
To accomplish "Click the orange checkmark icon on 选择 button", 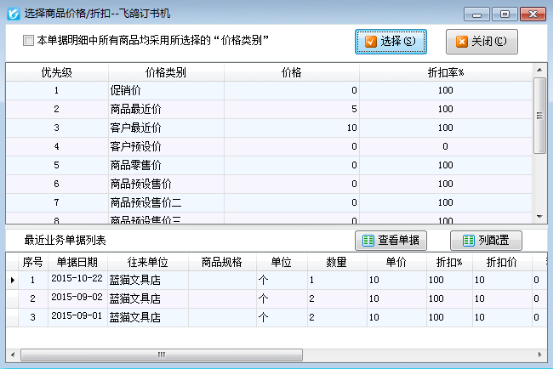I will pos(371,42).
